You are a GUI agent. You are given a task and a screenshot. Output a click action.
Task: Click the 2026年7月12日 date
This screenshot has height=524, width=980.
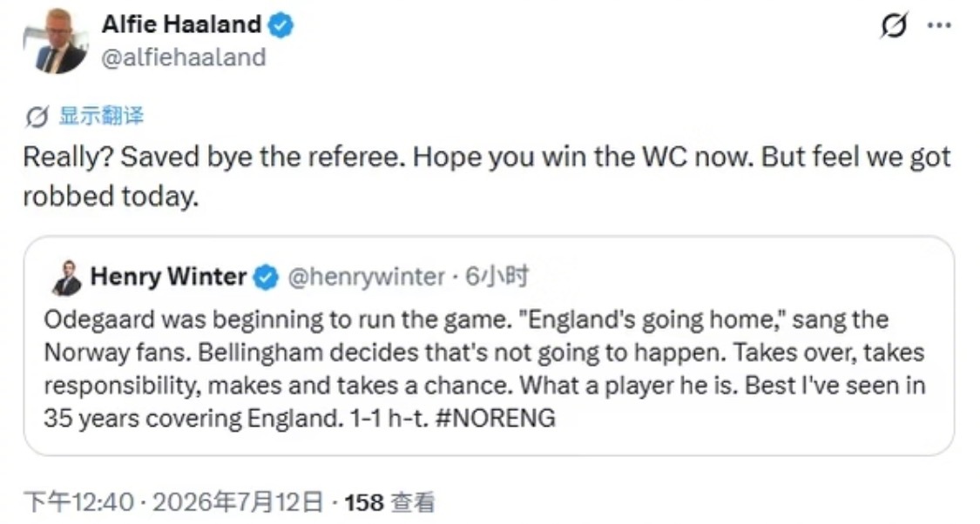pyautogui.click(x=238, y=501)
